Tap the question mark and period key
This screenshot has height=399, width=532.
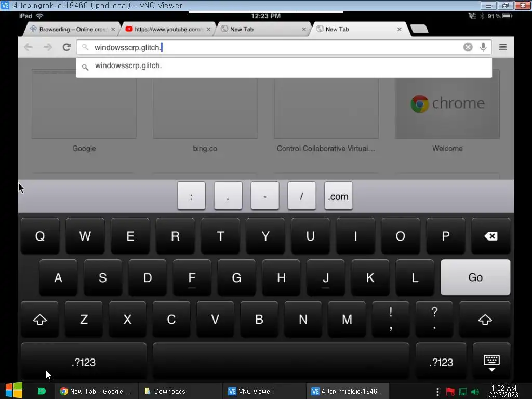(x=434, y=320)
